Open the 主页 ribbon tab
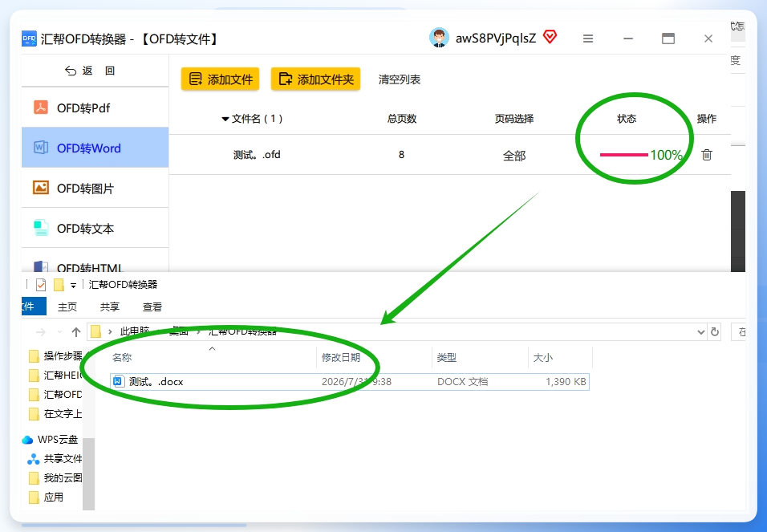Viewport: 767px width, 532px height. (67, 307)
